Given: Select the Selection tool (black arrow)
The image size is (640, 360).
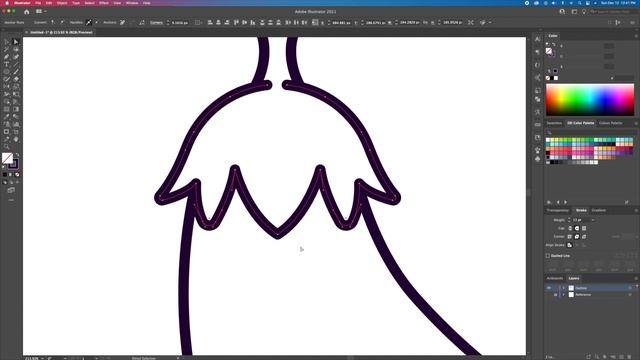Looking at the screenshot, I should tap(7, 42).
